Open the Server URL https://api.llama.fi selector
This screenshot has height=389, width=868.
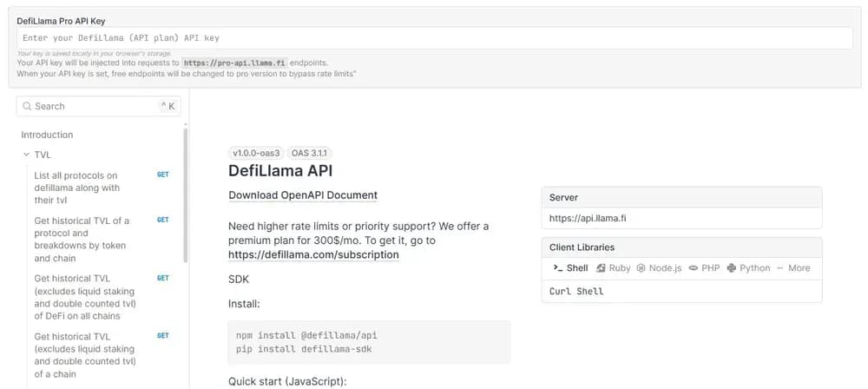(681, 218)
